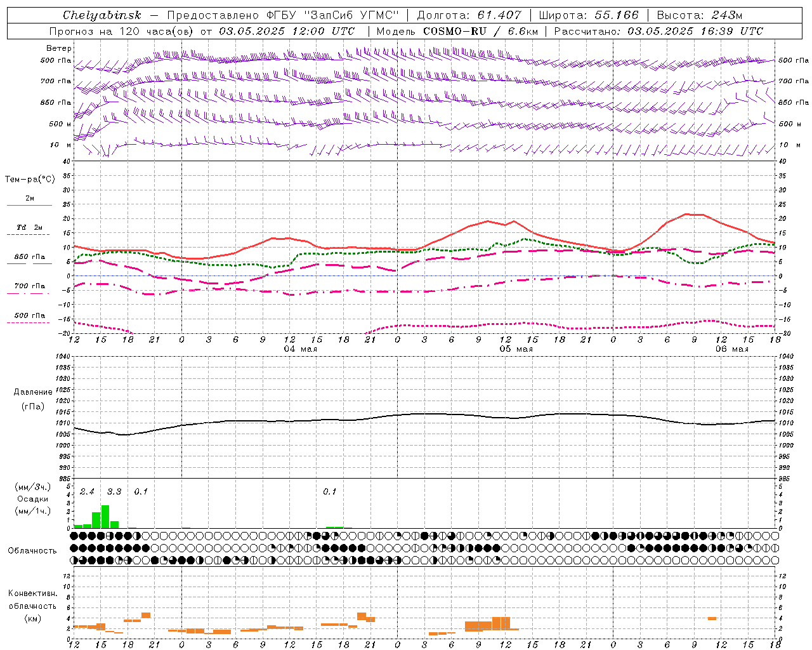The image size is (812, 650).
Task: Select the forecast line "Прогноз на 120 часа(ов)"
Action: click(x=122, y=31)
